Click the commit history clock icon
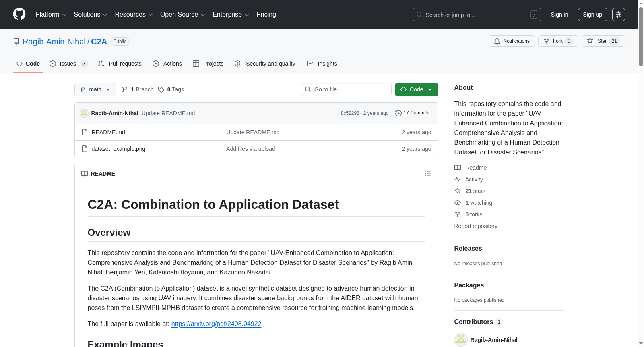Viewport: 644px width, 347px height. pos(398,113)
